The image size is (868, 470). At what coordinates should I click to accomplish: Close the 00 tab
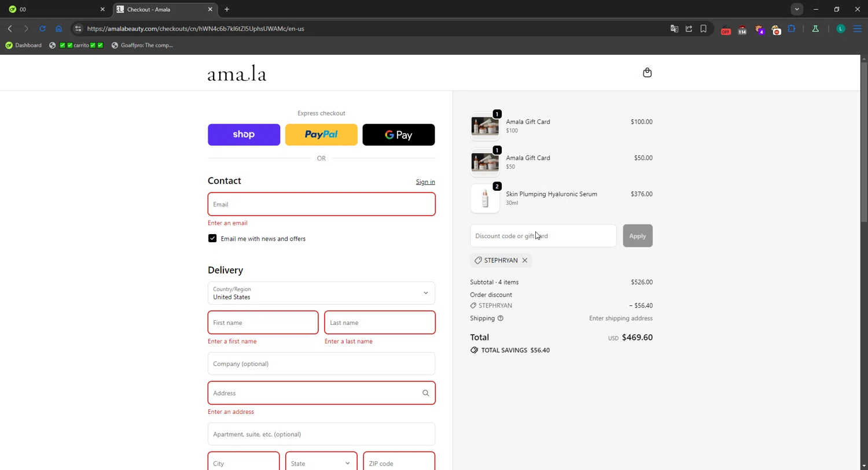[102, 9]
